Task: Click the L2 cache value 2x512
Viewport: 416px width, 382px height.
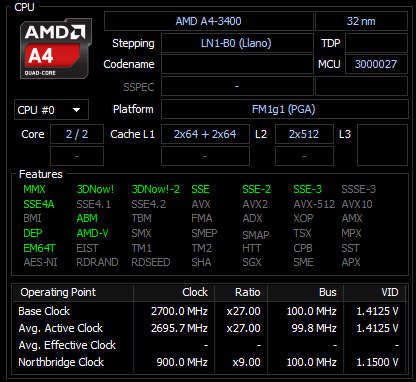Action: (x=304, y=134)
